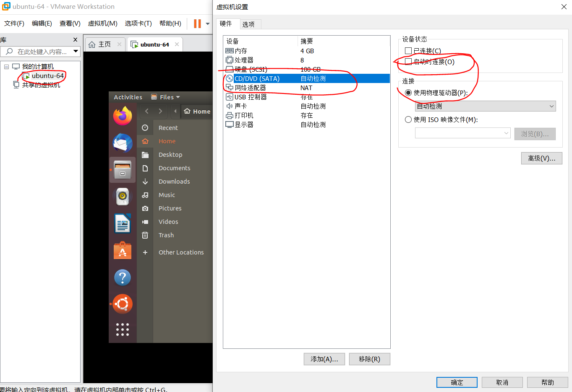Select the 显示器 device row
572x392 pixels.
pos(307,125)
